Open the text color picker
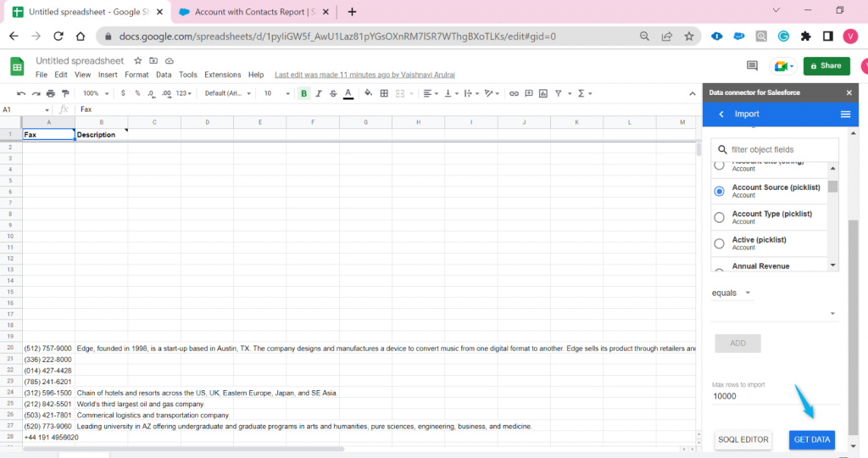Image resolution: width=868 pixels, height=458 pixels. click(x=348, y=93)
